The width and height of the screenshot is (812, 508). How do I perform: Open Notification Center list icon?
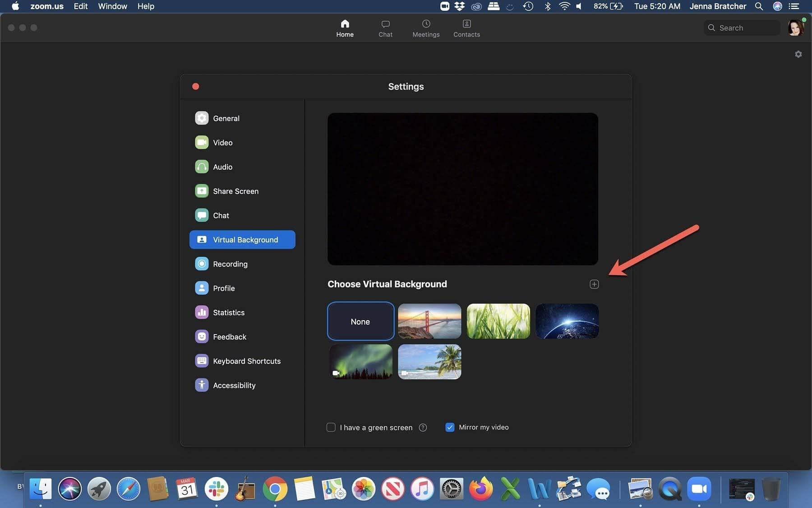pos(794,6)
